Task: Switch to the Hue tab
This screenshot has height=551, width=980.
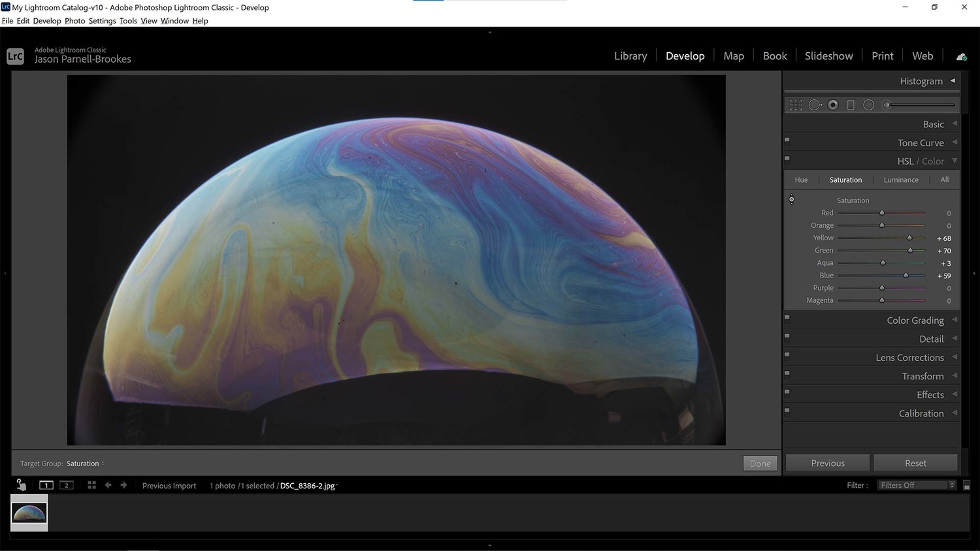Action: 801,180
